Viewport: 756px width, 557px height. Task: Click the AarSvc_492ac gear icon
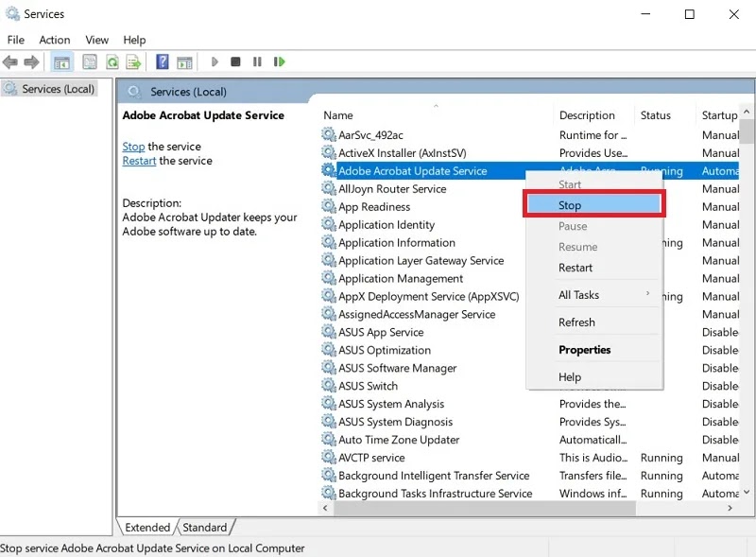[329, 134]
